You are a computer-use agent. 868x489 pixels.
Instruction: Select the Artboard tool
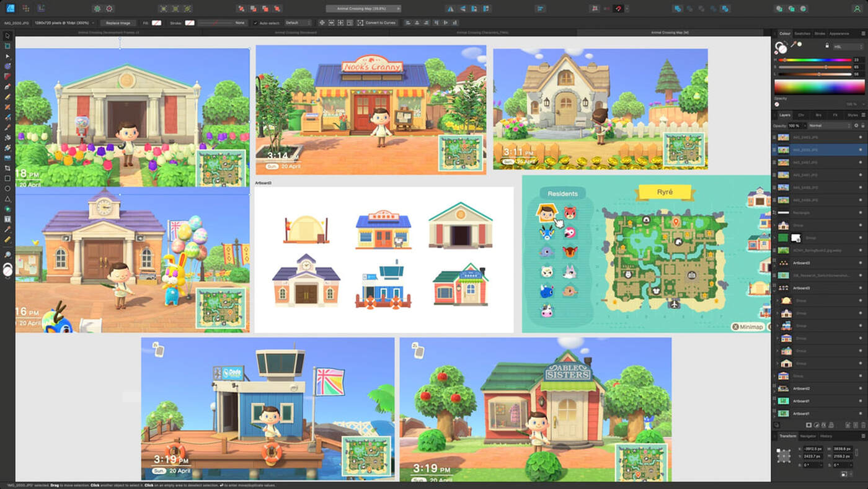7,46
